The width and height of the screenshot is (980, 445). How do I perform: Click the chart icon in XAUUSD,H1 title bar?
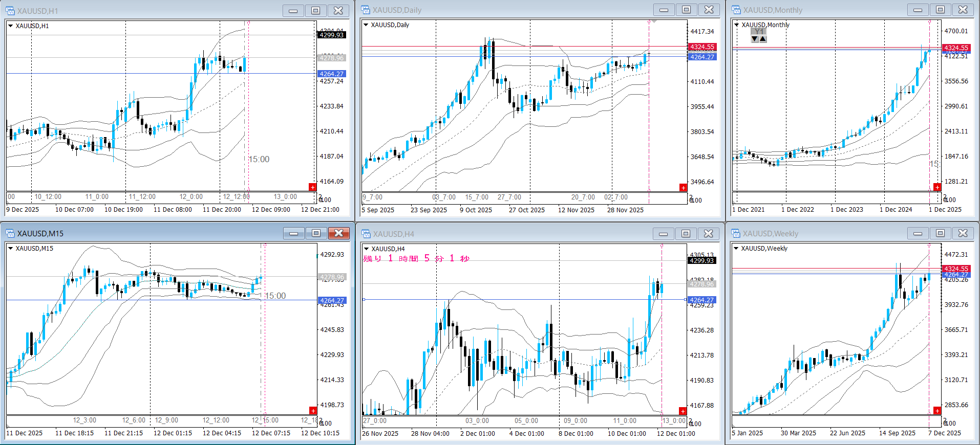tap(10, 11)
